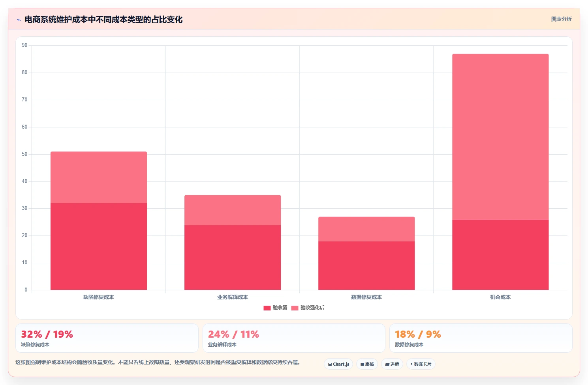Click the 数据修复成本 x-axis label
588x385 pixels.
tap(366, 297)
